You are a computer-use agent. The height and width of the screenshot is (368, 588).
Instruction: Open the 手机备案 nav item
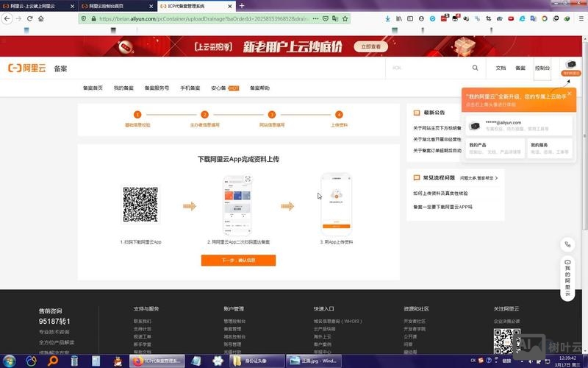tap(190, 88)
